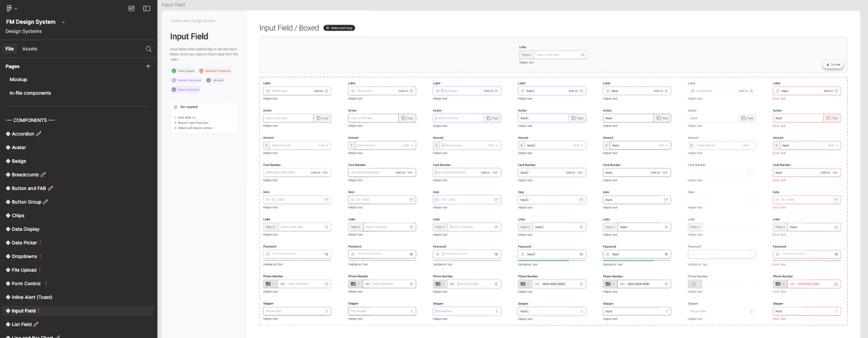The width and height of the screenshot is (868, 338).
Task: Select the Form Control page
Action: 78,284
